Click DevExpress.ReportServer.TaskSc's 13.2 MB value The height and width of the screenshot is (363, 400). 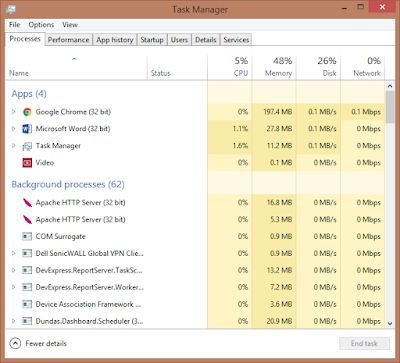coord(279,270)
